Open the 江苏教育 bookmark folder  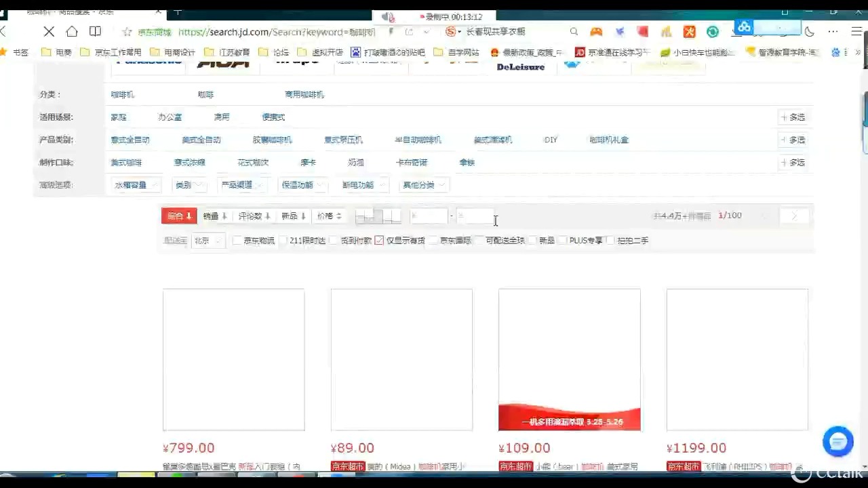226,52
